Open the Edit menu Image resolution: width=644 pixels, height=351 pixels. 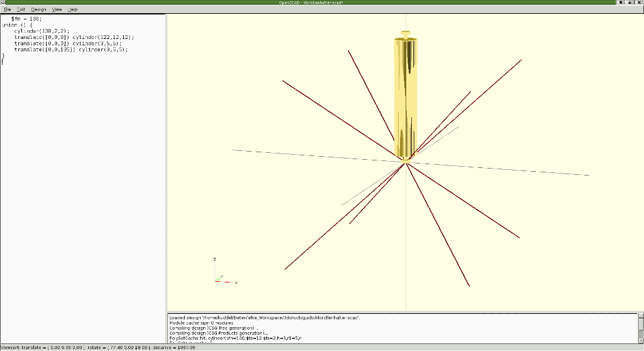tap(21, 9)
